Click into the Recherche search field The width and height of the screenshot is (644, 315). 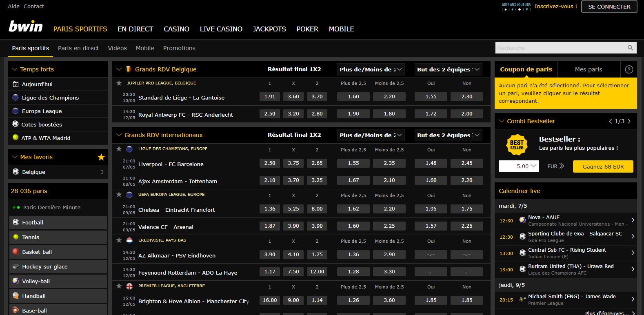pyautogui.click(x=561, y=48)
